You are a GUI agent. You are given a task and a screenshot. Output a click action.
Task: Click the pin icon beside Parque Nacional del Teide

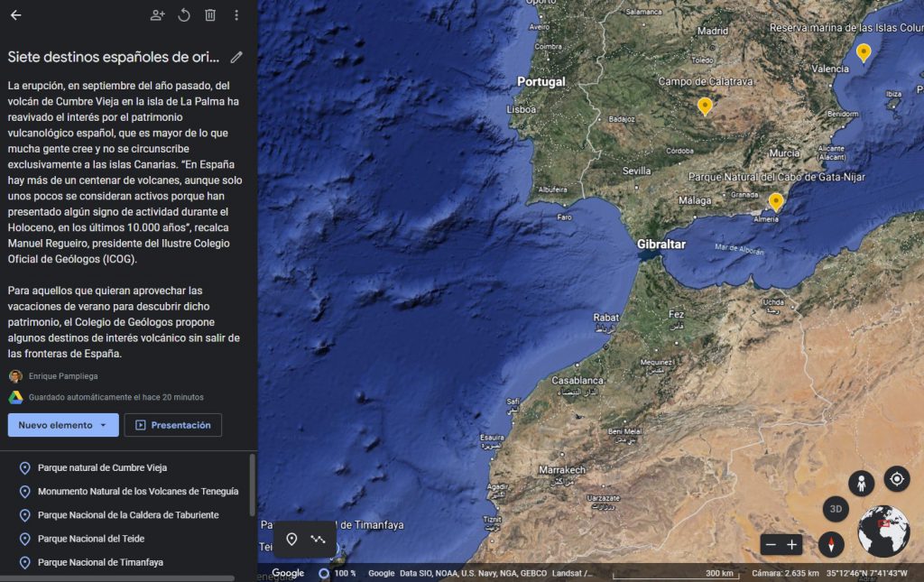click(24, 539)
